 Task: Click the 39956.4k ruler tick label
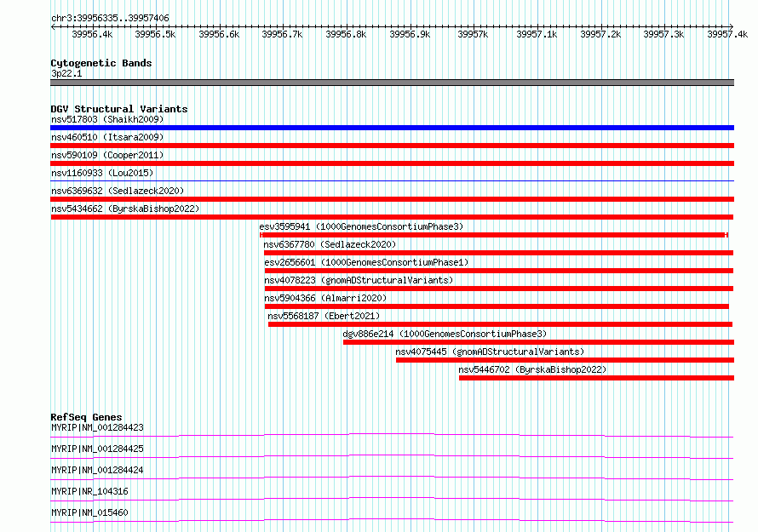[92, 34]
